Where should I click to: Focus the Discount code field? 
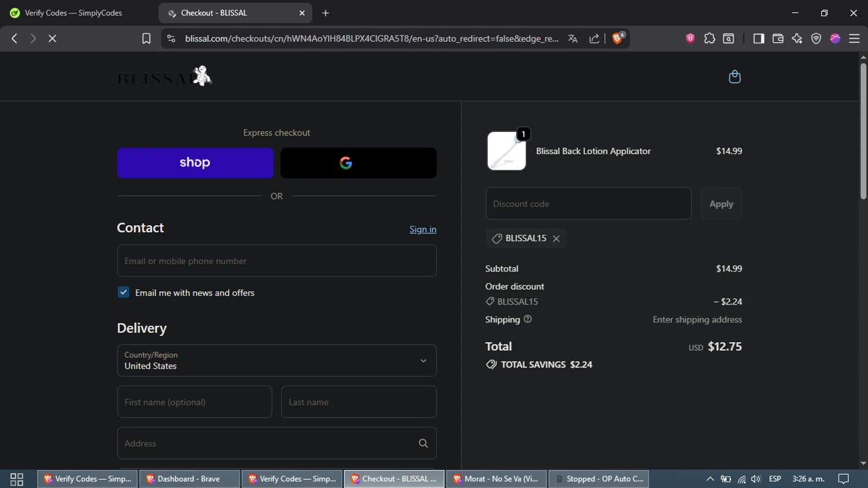coord(589,204)
